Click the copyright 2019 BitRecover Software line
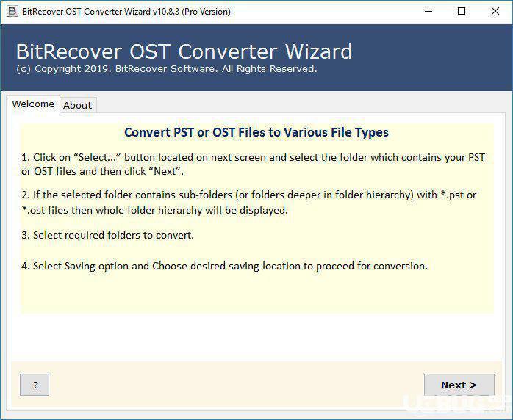 (x=167, y=69)
